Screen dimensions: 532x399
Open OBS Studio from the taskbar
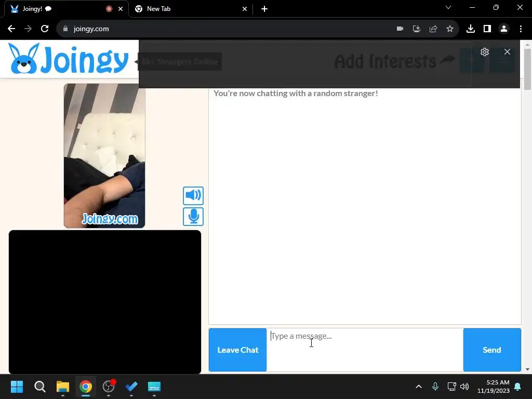click(x=109, y=387)
